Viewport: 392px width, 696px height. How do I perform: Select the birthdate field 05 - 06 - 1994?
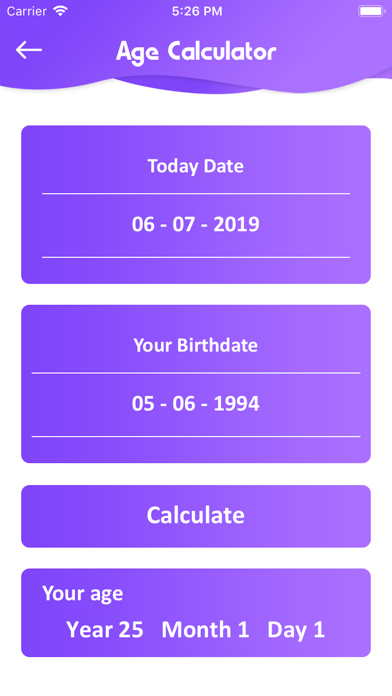click(196, 404)
